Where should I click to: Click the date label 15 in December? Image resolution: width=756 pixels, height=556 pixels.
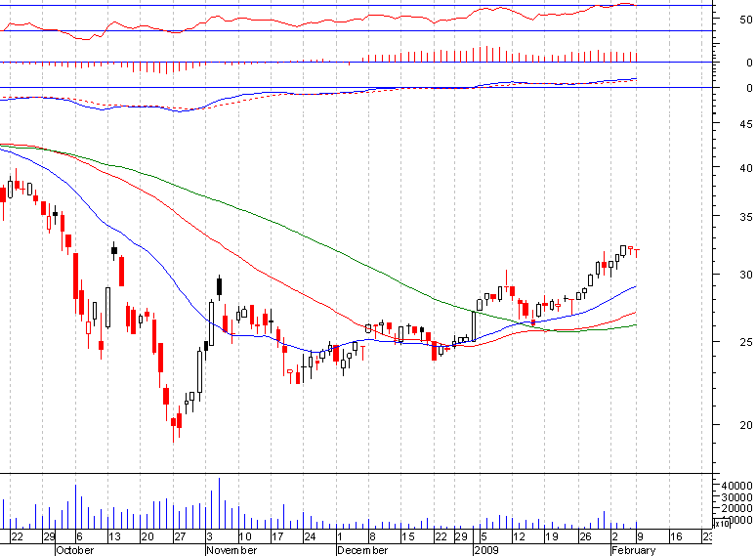click(408, 536)
